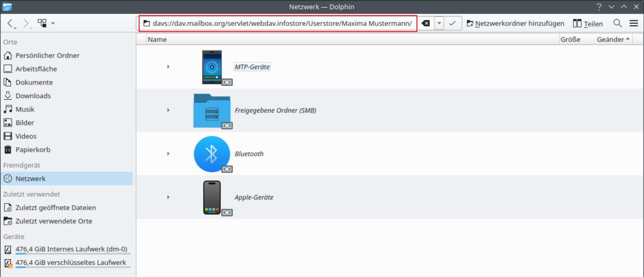The width and height of the screenshot is (644, 277).
Task: Expand the MTP-Geräte row
Action: (x=168, y=67)
